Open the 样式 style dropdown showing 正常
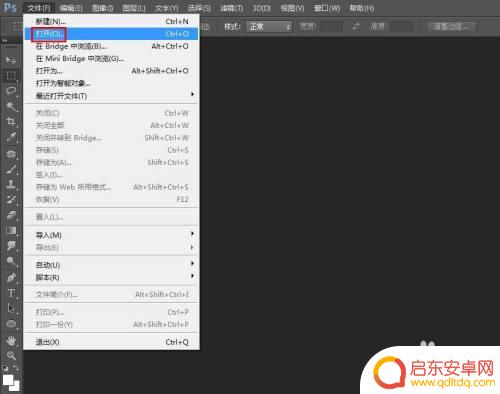 (269, 27)
